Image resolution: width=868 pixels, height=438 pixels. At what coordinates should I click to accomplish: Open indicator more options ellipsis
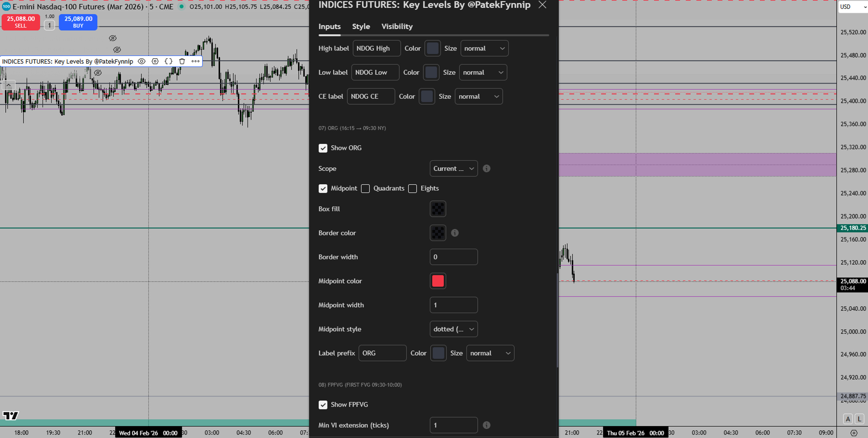click(195, 61)
